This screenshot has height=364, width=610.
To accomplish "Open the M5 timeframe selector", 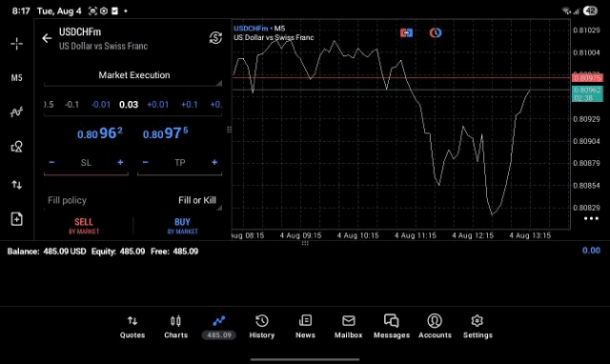I will click(16, 78).
